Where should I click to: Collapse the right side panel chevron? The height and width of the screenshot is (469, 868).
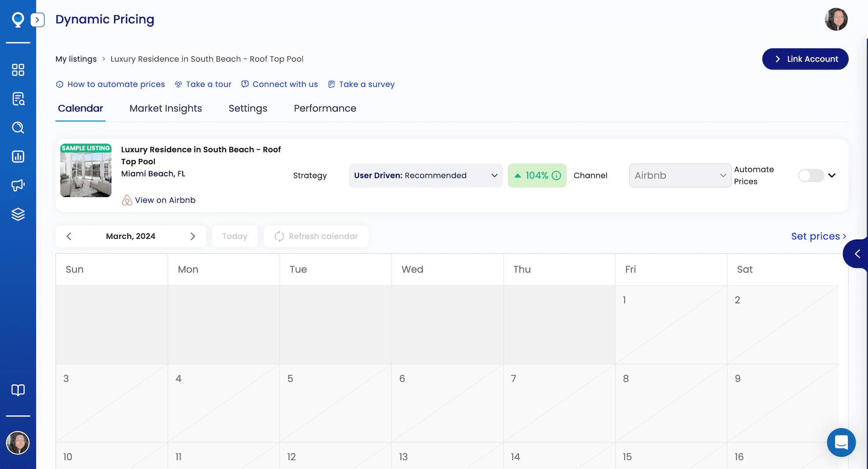pyautogui.click(x=857, y=254)
